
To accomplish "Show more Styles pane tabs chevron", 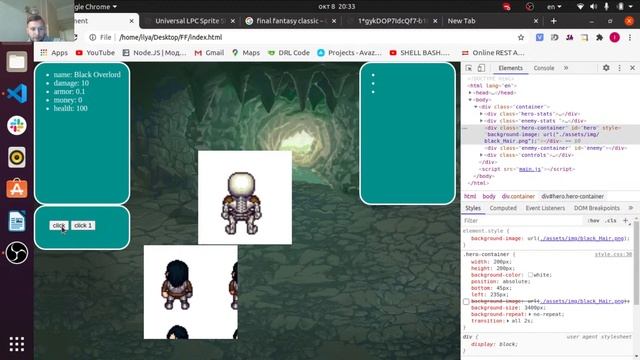I will [x=631, y=208].
